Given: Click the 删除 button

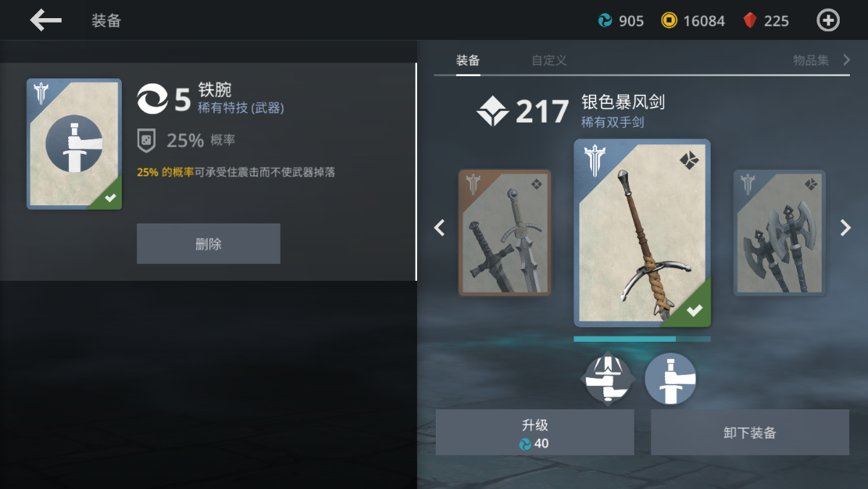Looking at the screenshot, I should tap(208, 244).
